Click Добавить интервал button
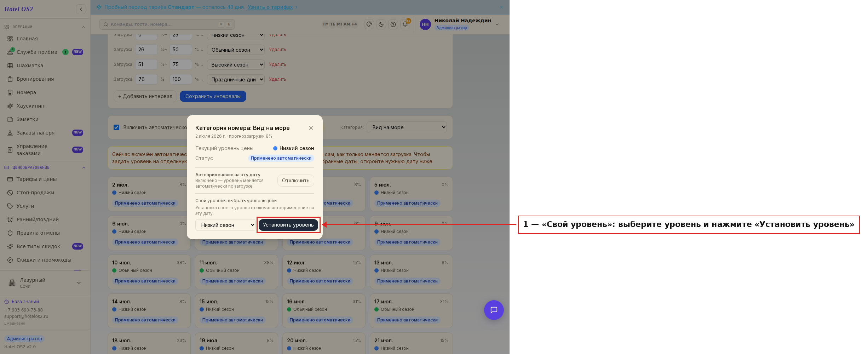Viewport: 868px width, 354px height. coord(145,96)
